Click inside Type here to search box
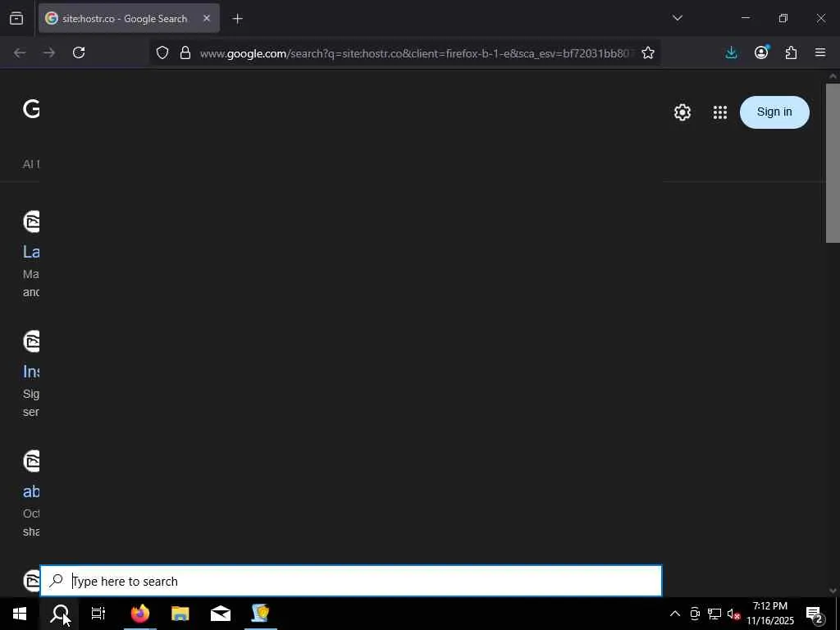The width and height of the screenshot is (840, 630). pos(351,582)
